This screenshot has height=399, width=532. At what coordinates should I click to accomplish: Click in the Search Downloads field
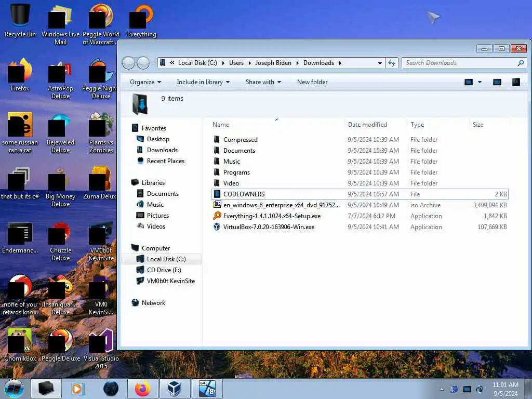(460, 63)
